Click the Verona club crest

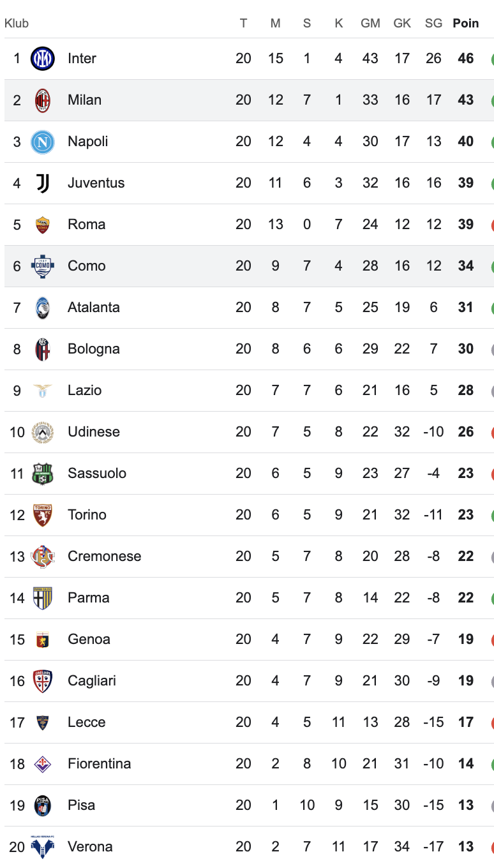pos(43,847)
